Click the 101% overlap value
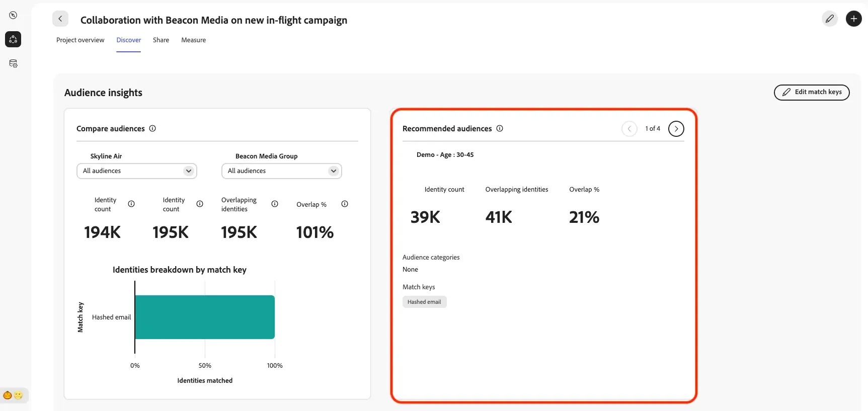Screen dimensions: 868x411 tap(315, 232)
